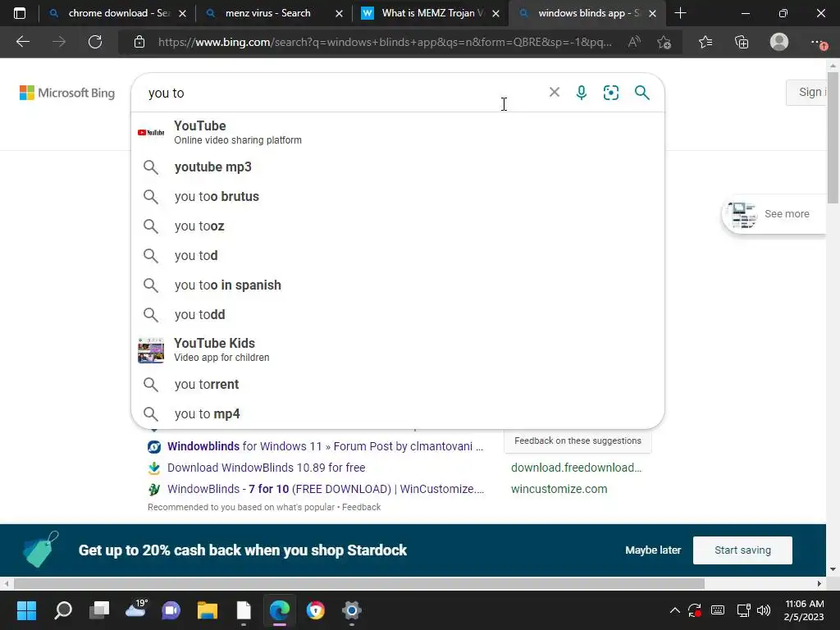Close the 'windows blinds app' tab
840x630 pixels.
click(652, 13)
